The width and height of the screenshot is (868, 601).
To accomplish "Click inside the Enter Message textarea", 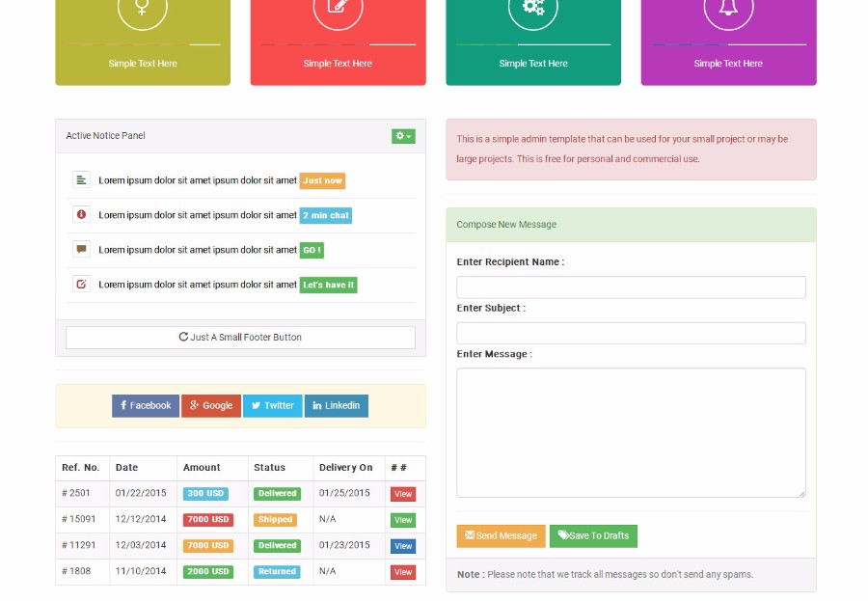I will tap(631, 432).
